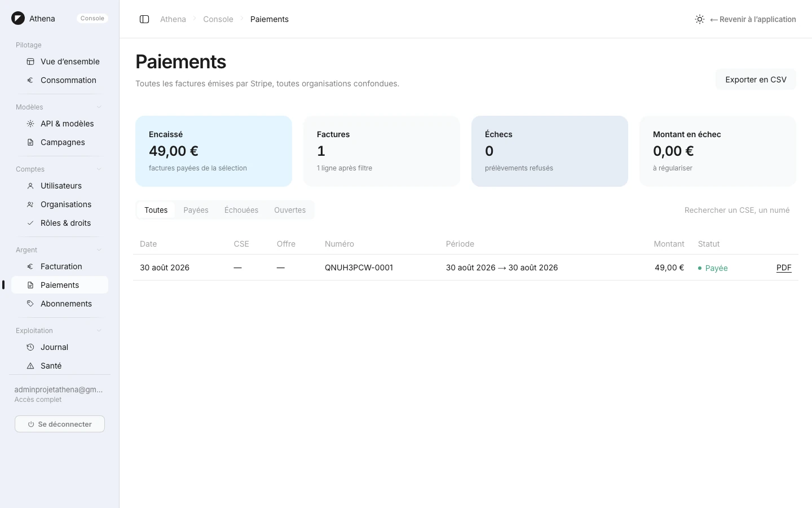812x508 pixels.
Task: Click the Athena logo icon
Action: [18, 19]
